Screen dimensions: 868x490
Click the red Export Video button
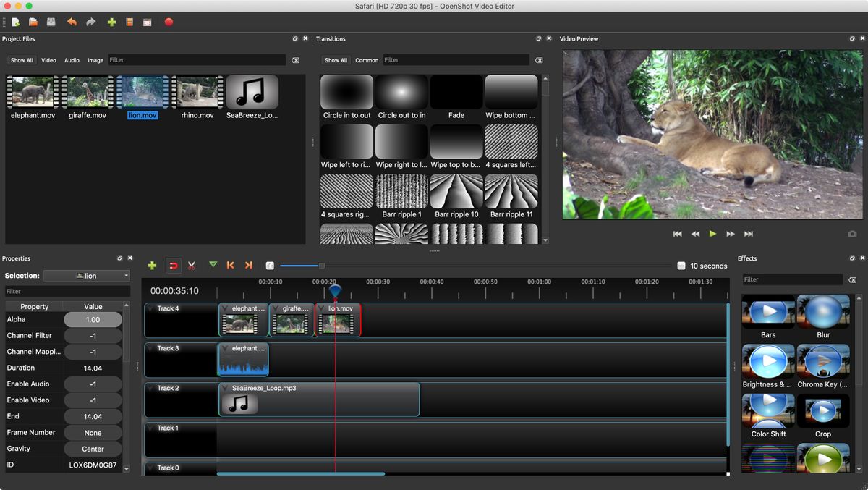(x=169, y=22)
